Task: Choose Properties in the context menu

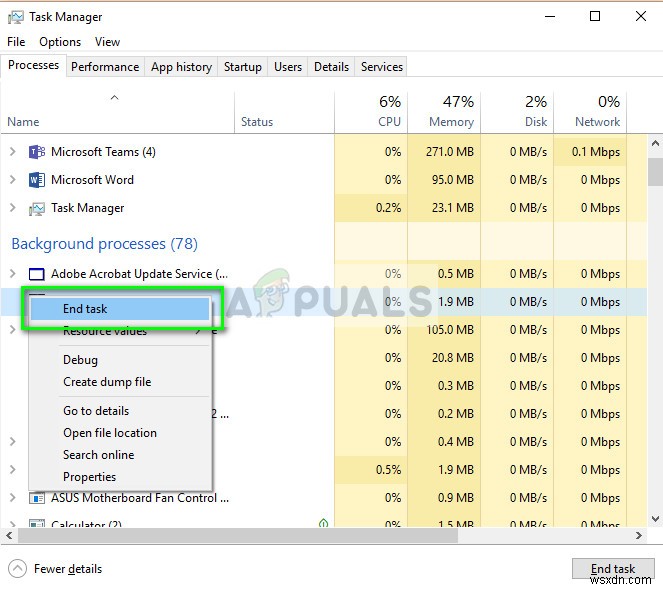Action: (120, 477)
